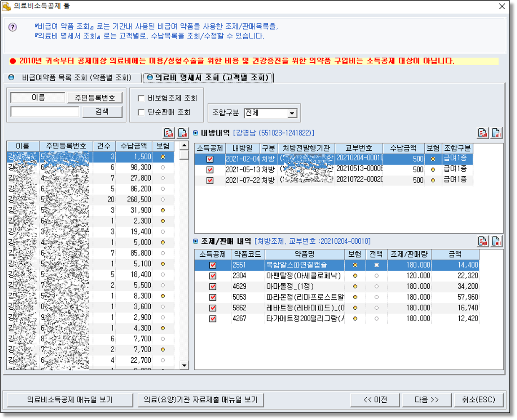The image size is (517, 420).
Task: Open the 조합구분 dropdown showing 전체
Action: 293,113
